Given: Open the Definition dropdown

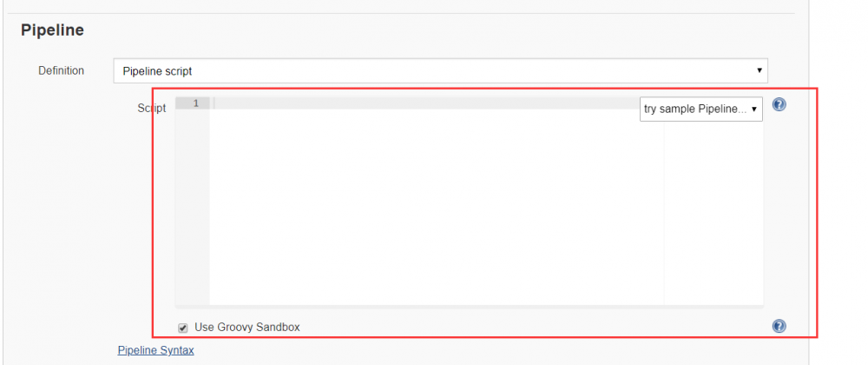Looking at the screenshot, I should click(x=440, y=70).
